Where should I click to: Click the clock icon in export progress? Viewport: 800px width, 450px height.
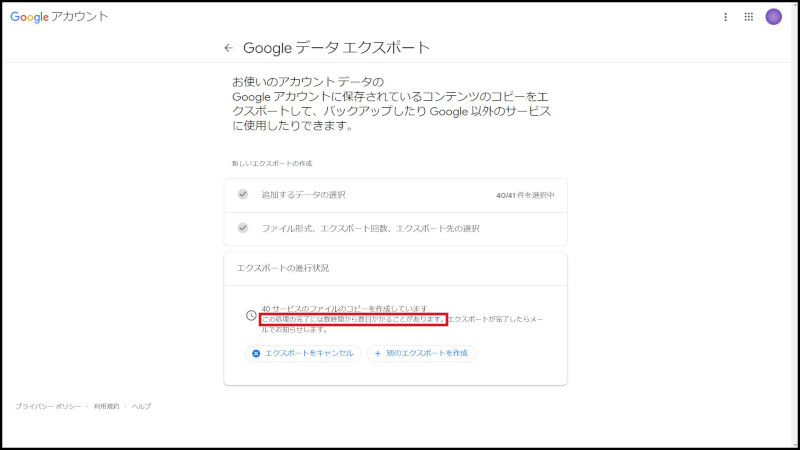tap(251, 315)
